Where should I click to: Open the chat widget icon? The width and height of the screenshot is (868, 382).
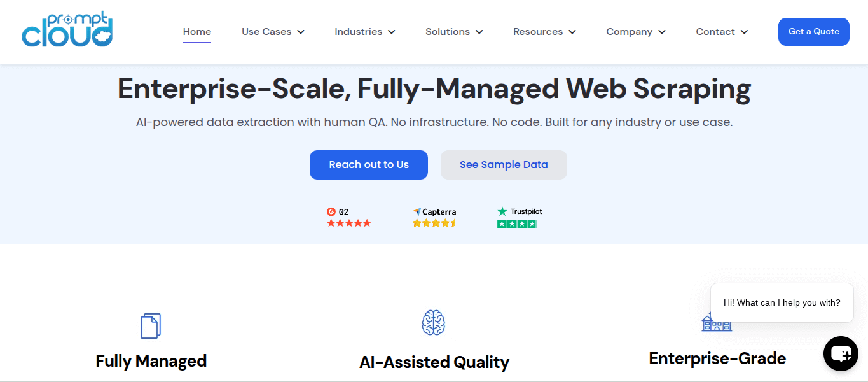841,353
